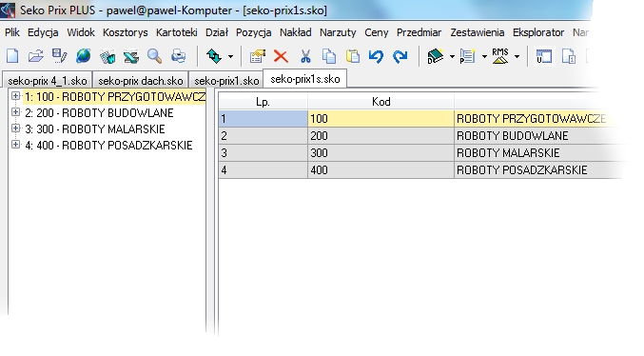The width and height of the screenshot is (644, 356).
Task: Select tree item 3: 300 - ROBOTY MALARSKIE
Action: point(95,129)
